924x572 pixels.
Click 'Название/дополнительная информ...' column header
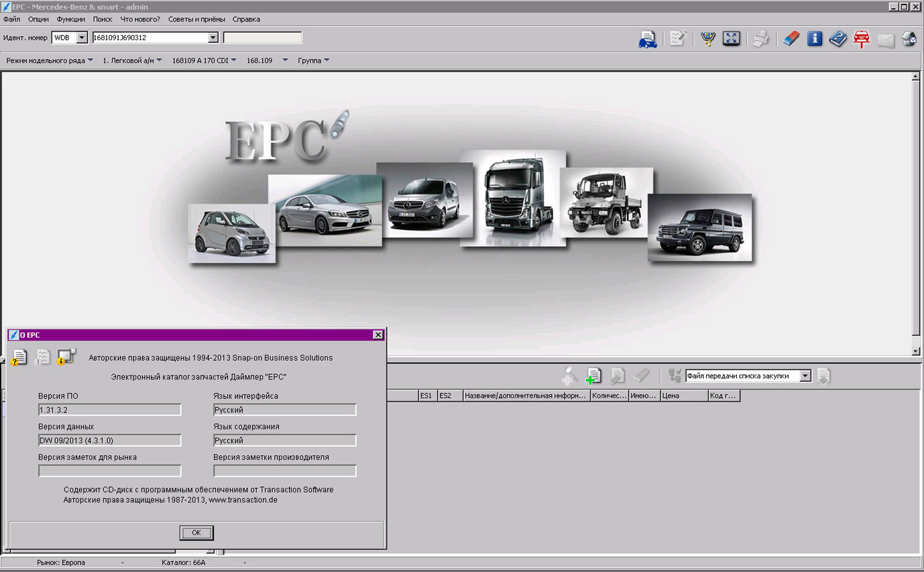click(526, 396)
